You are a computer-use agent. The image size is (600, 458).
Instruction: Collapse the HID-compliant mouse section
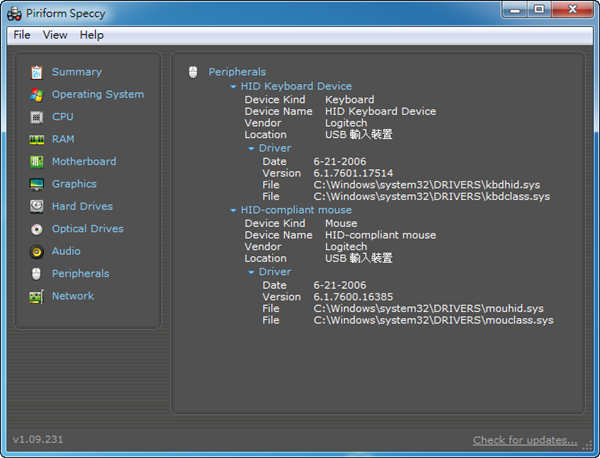point(233,211)
